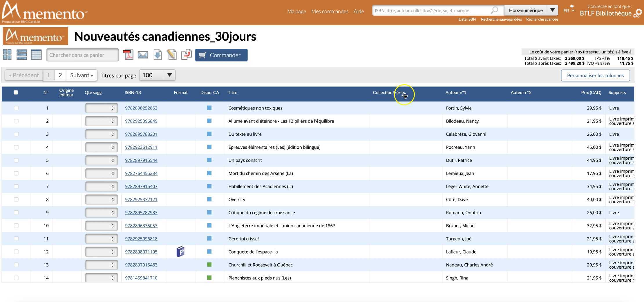Open Mes commandes menu
This screenshot has width=644, height=302.
[330, 11]
